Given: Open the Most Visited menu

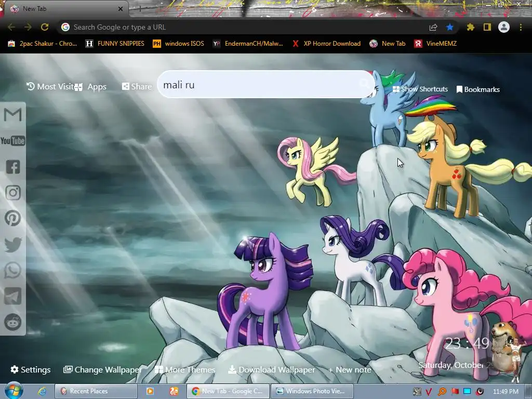Looking at the screenshot, I should point(50,87).
